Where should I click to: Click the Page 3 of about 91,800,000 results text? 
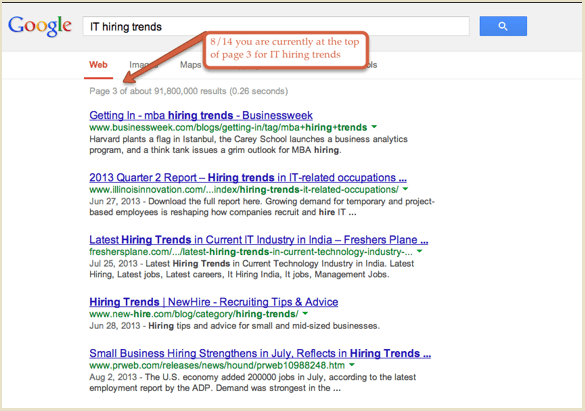(188, 91)
